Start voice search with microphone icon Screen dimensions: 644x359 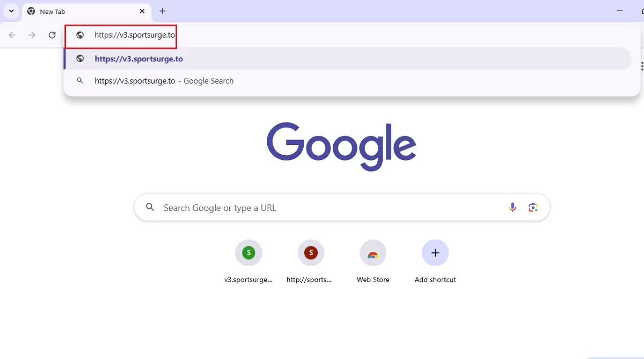(513, 208)
